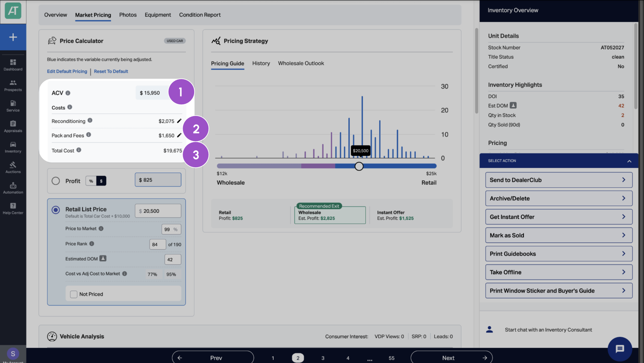Jump to page 3
Screen dimensions: 644x363
point(323,358)
